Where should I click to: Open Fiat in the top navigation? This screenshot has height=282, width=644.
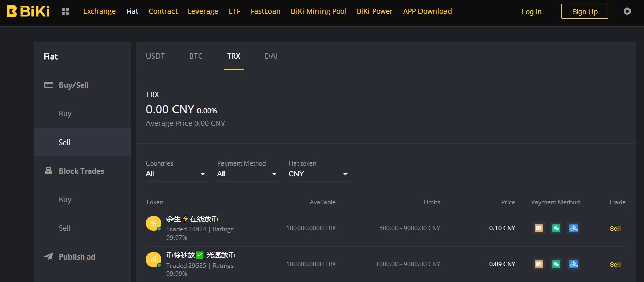132,11
